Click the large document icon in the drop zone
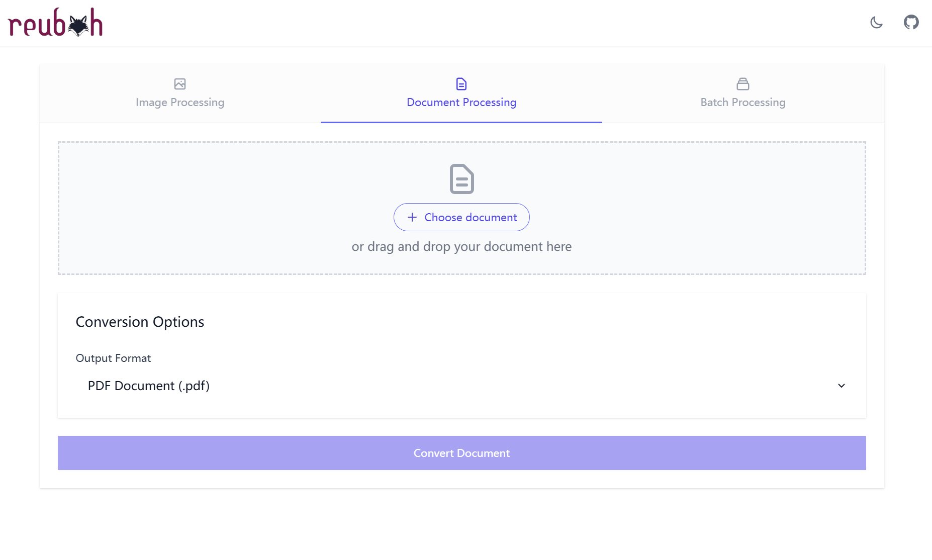The width and height of the screenshot is (932, 560). 461,179
